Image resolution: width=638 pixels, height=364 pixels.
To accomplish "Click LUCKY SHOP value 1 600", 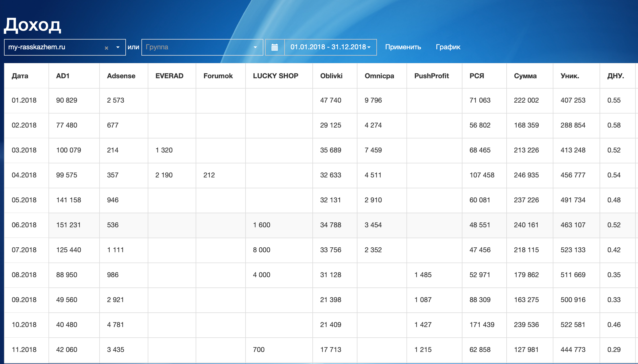I will click(x=262, y=225).
